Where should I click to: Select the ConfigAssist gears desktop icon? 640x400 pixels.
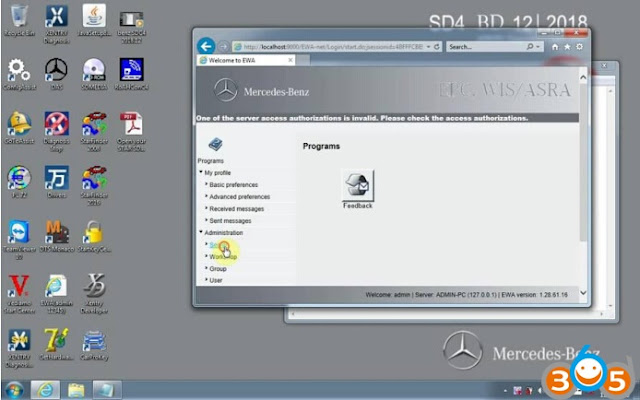click(19, 73)
